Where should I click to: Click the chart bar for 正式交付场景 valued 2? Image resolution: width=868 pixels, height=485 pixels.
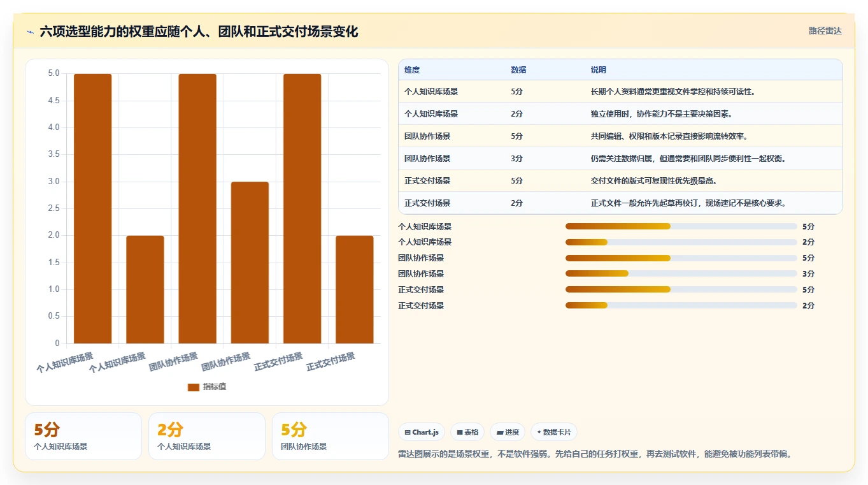(x=355, y=289)
